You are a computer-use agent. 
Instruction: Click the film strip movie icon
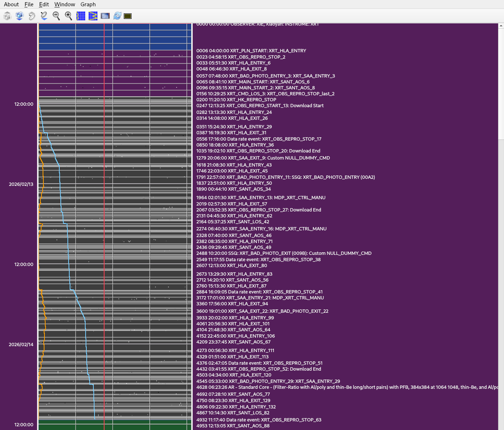pyautogui.click(x=105, y=16)
